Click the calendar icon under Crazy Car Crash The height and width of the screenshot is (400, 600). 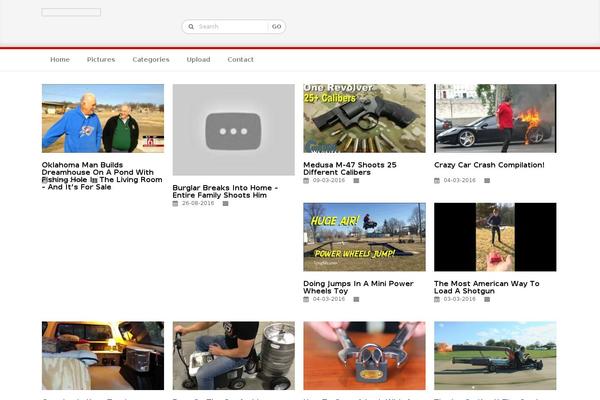click(437, 181)
